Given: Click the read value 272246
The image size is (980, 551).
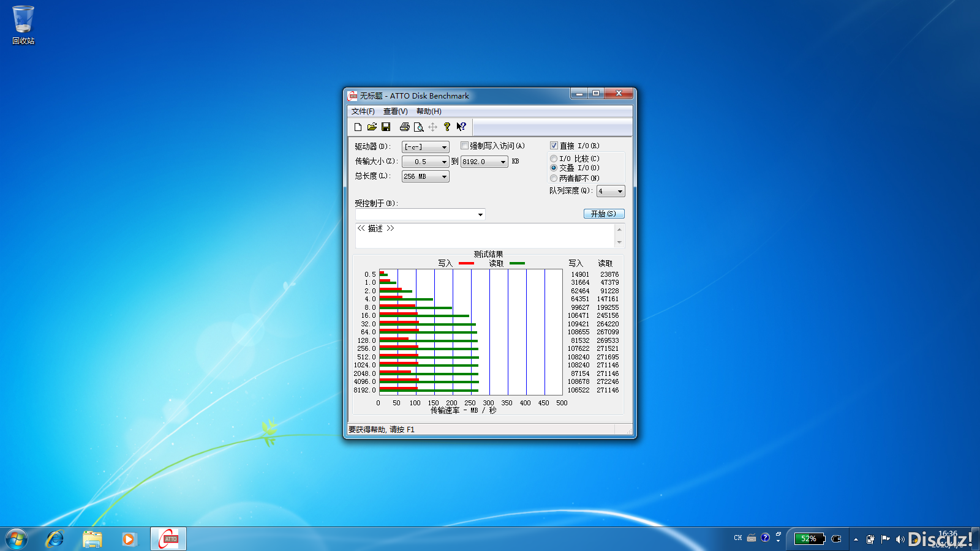Looking at the screenshot, I should point(608,381).
